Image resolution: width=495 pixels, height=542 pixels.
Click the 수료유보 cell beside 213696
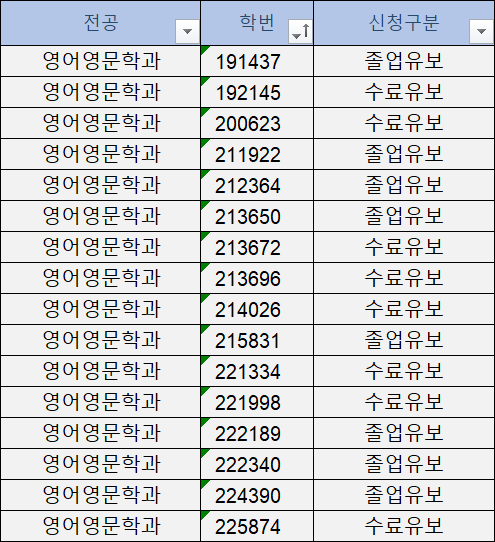[404, 278]
